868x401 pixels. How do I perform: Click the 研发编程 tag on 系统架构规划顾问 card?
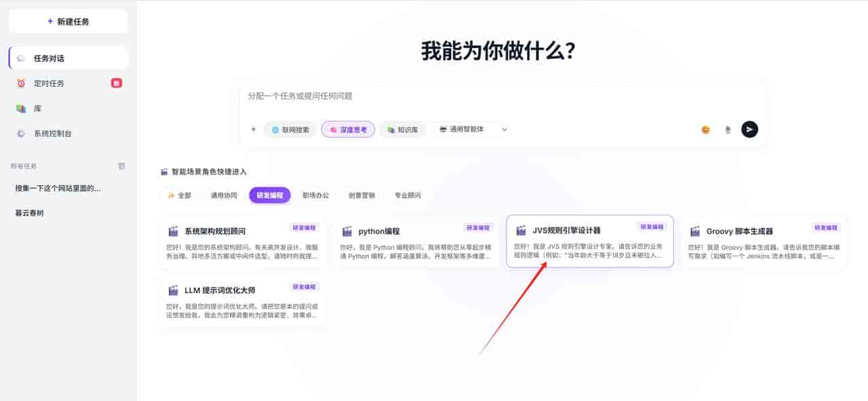(304, 228)
